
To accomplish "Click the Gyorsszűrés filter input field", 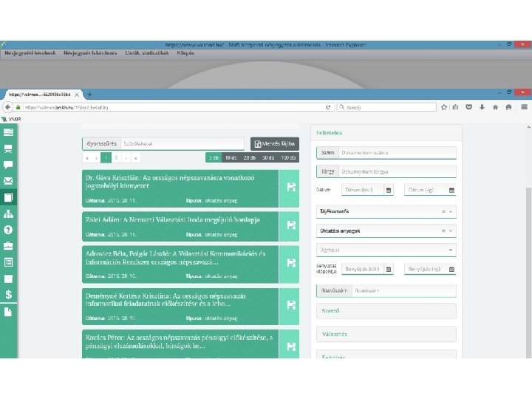I will pos(183,144).
